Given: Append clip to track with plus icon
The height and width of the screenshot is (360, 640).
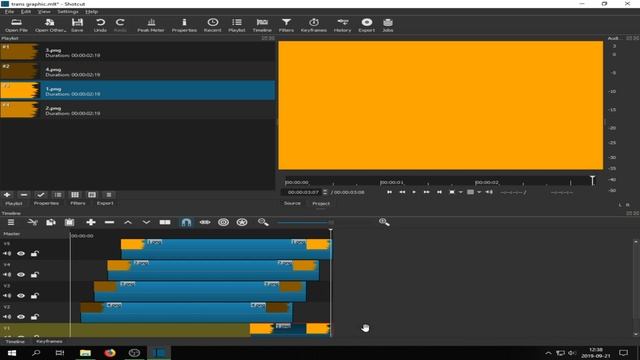Looking at the screenshot, I should (91, 222).
